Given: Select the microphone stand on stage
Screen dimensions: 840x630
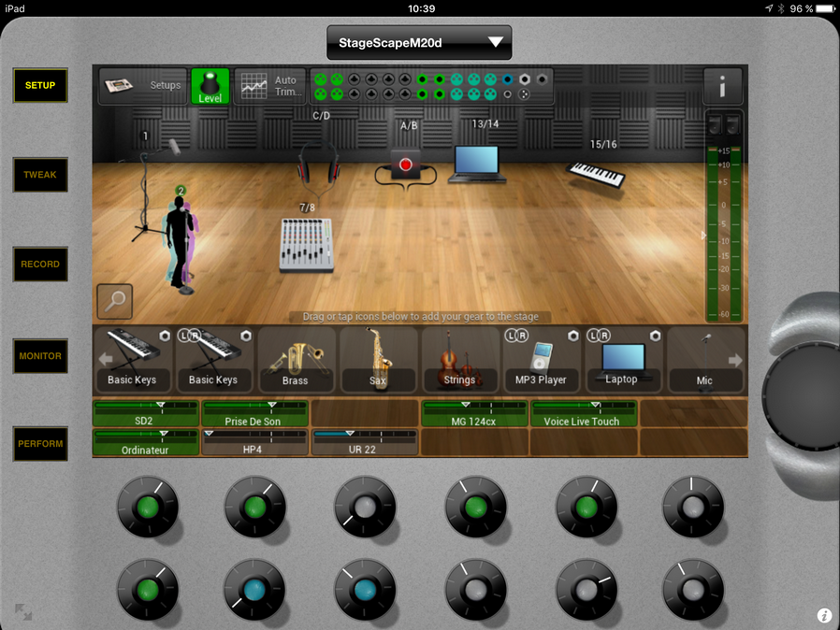Looking at the screenshot, I should tap(148, 192).
